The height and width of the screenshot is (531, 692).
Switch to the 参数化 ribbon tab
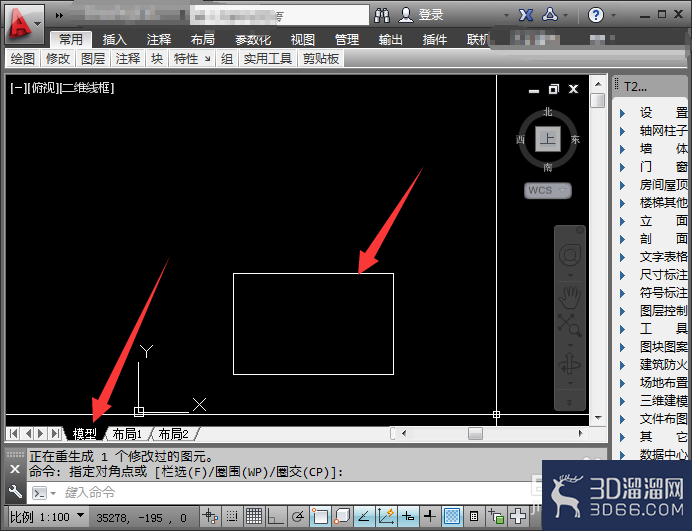tap(253, 40)
